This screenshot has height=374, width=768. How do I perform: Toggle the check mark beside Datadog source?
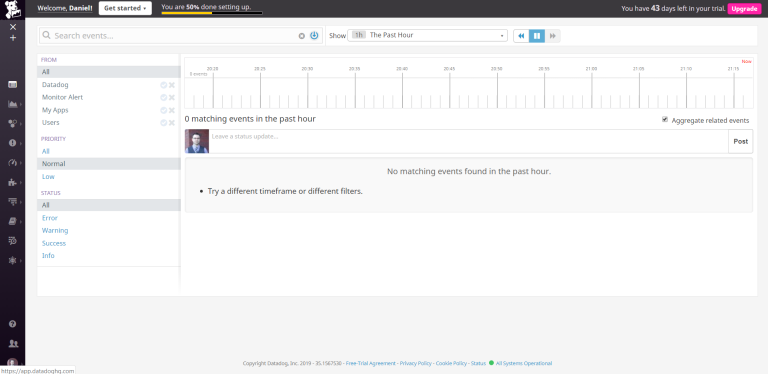[x=164, y=85]
